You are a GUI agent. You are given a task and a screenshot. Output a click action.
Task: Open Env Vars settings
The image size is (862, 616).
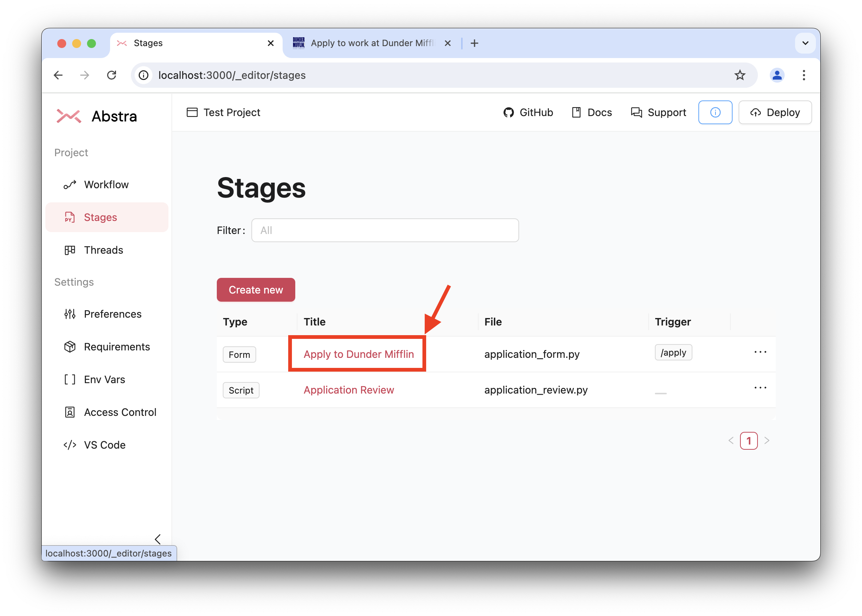click(107, 379)
